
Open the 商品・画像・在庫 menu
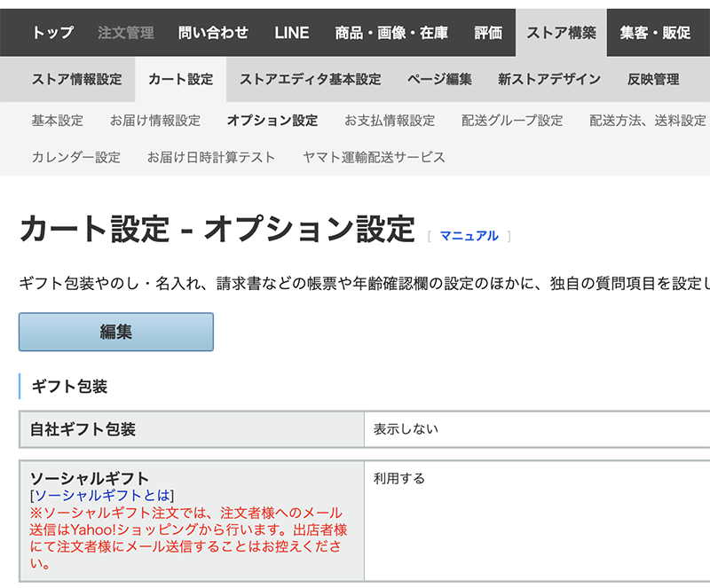pyautogui.click(x=391, y=33)
